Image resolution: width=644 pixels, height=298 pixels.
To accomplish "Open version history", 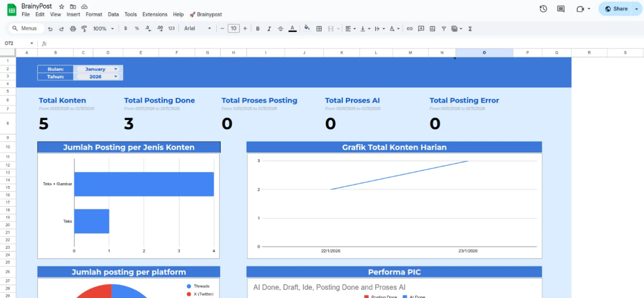I will [543, 9].
